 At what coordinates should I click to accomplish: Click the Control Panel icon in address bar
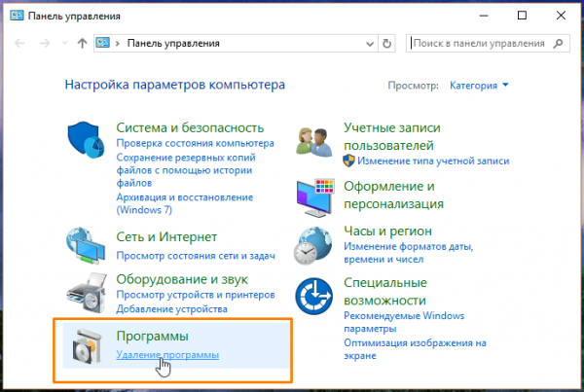coord(102,43)
